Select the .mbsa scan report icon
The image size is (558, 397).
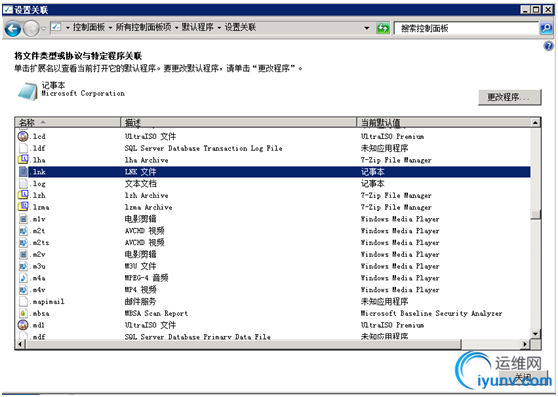pos(23,313)
